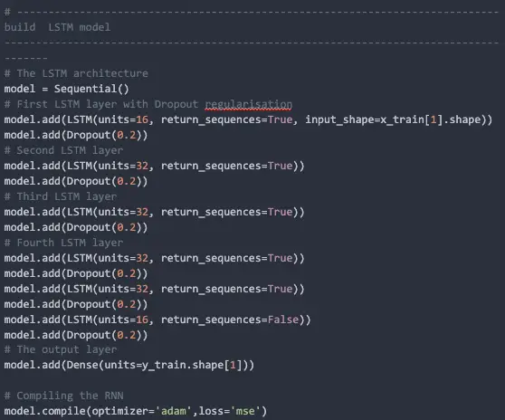
Task: Click "# First LSTM layer with Dropout" comment
Action: (x=101, y=104)
